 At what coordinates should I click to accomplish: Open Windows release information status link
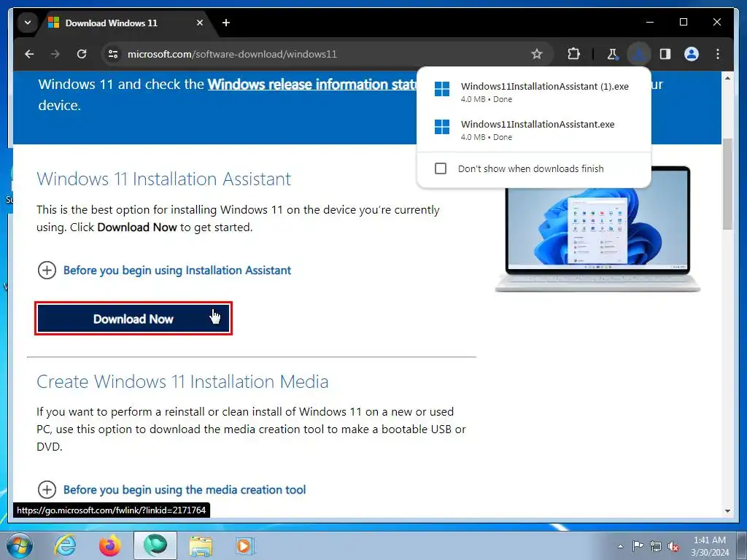click(312, 85)
